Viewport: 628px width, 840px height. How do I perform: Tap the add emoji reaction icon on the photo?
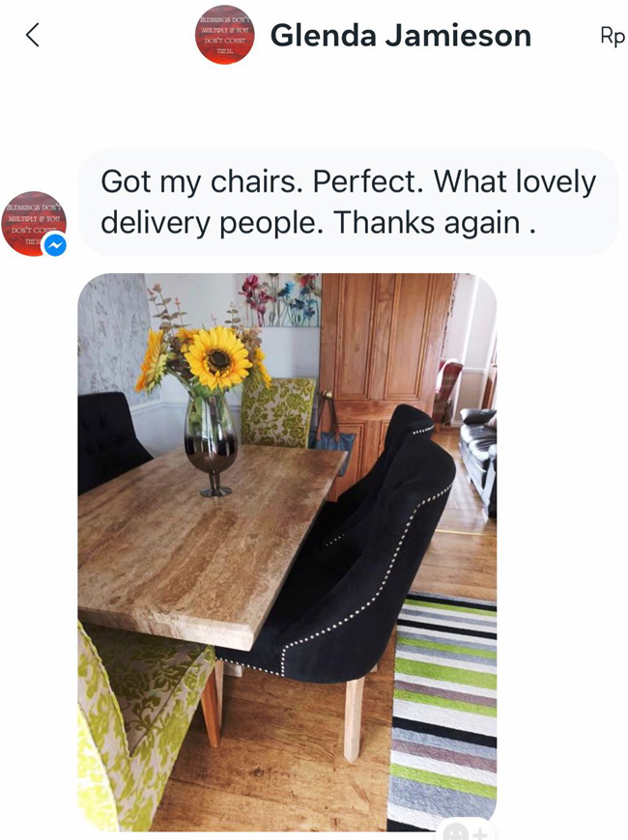(466, 829)
